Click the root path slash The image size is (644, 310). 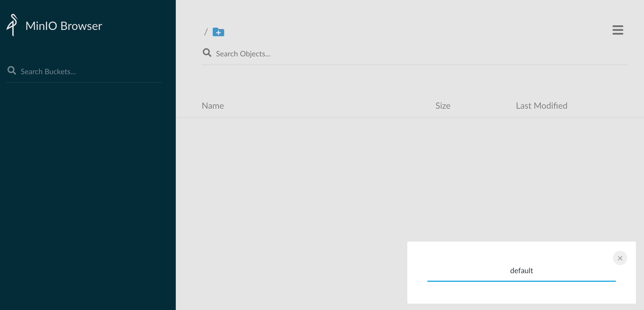pyautogui.click(x=206, y=32)
